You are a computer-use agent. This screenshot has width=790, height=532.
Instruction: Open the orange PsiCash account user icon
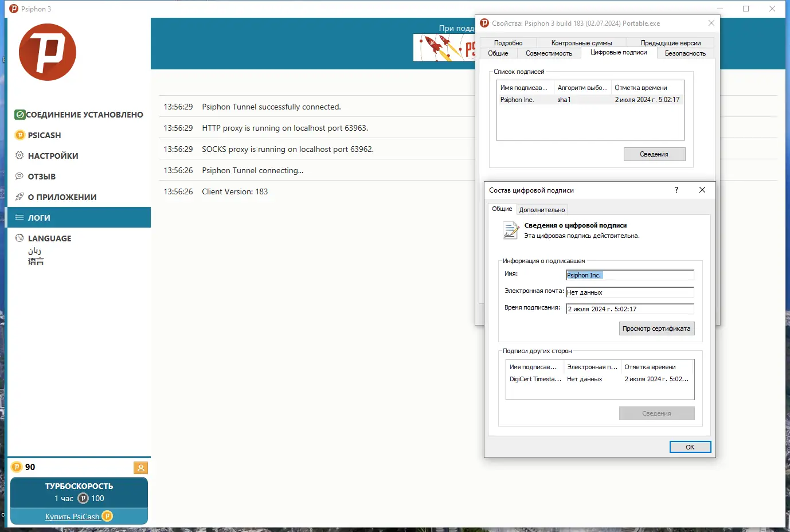point(141,468)
